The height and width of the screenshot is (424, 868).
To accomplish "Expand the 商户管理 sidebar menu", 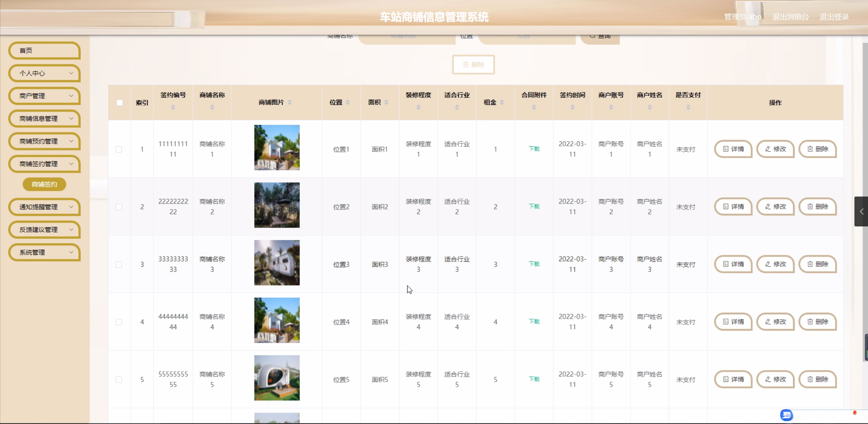I will [x=44, y=96].
